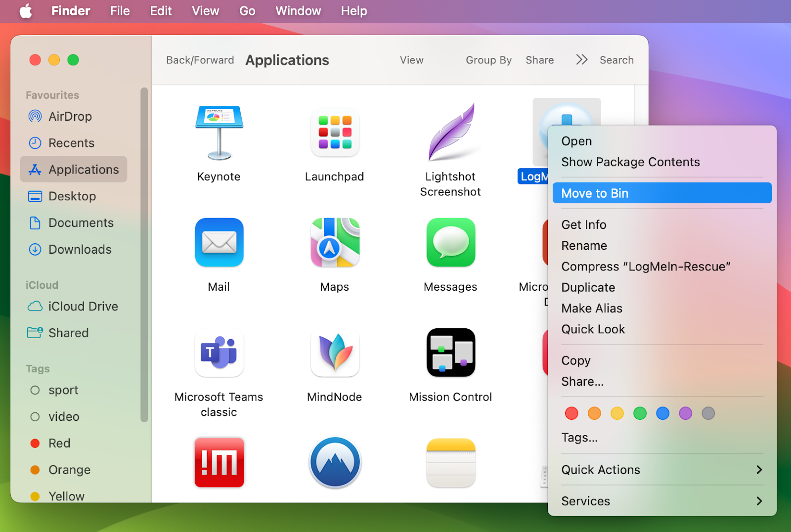Select the Maps app icon

335,242
